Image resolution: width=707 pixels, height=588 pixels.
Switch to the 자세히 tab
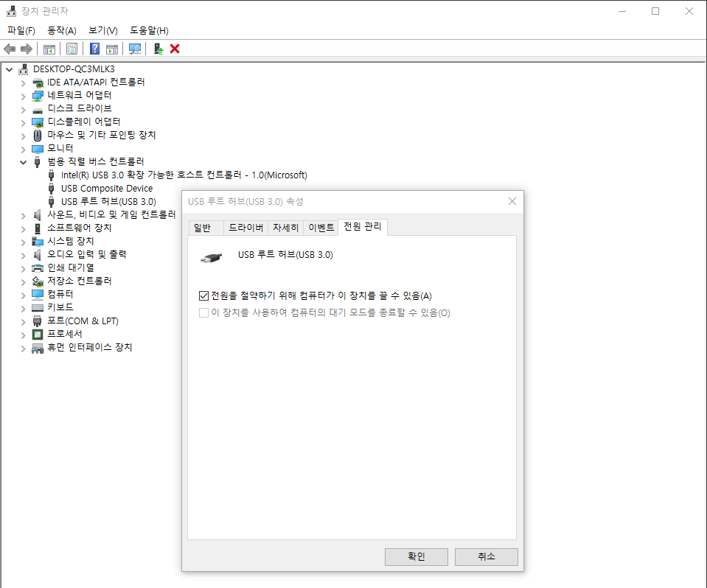click(x=285, y=228)
